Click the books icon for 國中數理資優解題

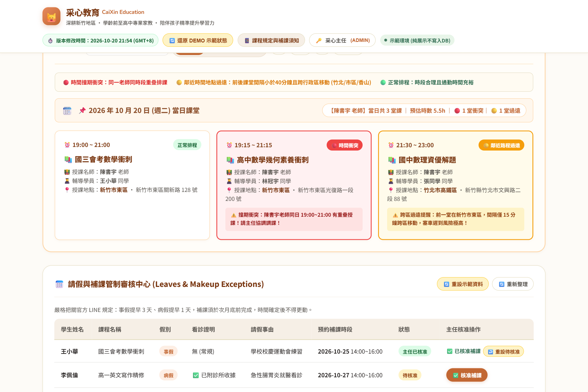(x=392, y=160)
